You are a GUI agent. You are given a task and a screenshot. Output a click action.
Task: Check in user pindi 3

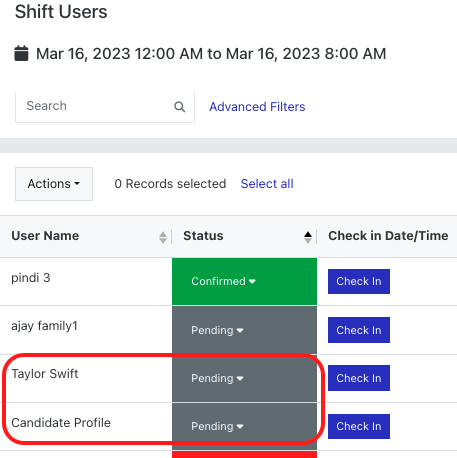click(359, 281)
